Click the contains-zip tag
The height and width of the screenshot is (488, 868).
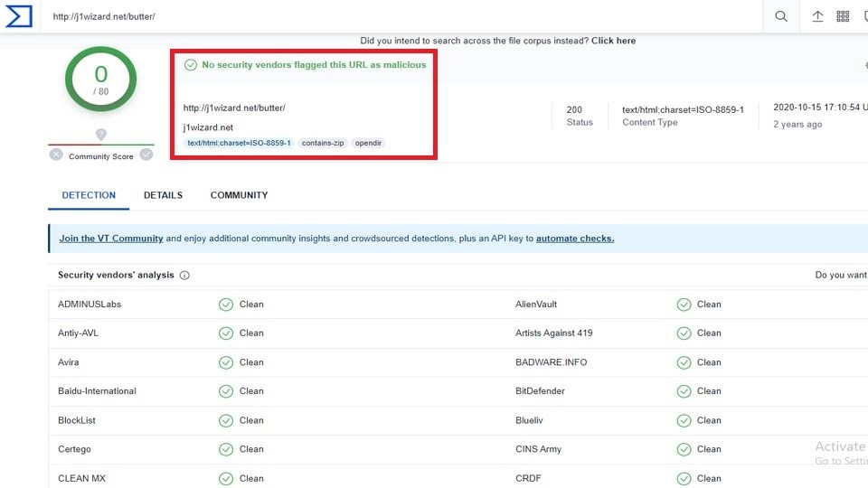pyautogui.click(x=323, y=143)
